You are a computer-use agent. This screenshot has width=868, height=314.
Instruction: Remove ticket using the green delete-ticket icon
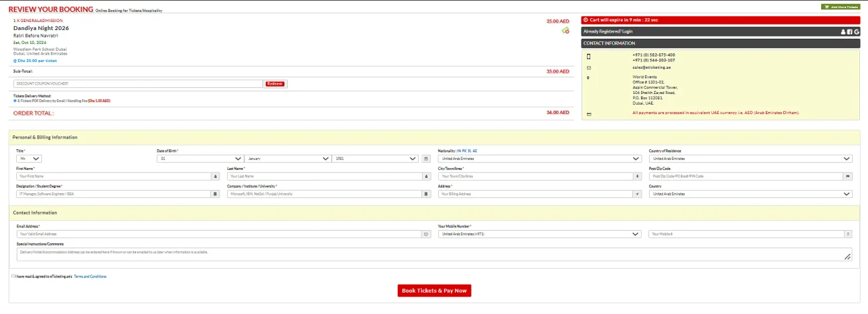[x=566, y=31]
